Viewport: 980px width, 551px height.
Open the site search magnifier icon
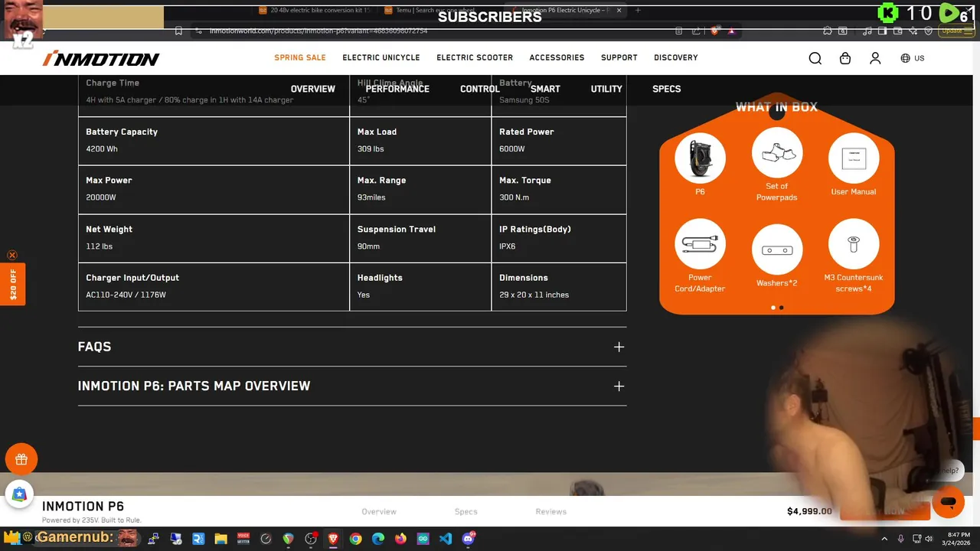click(x=815, y=58)
